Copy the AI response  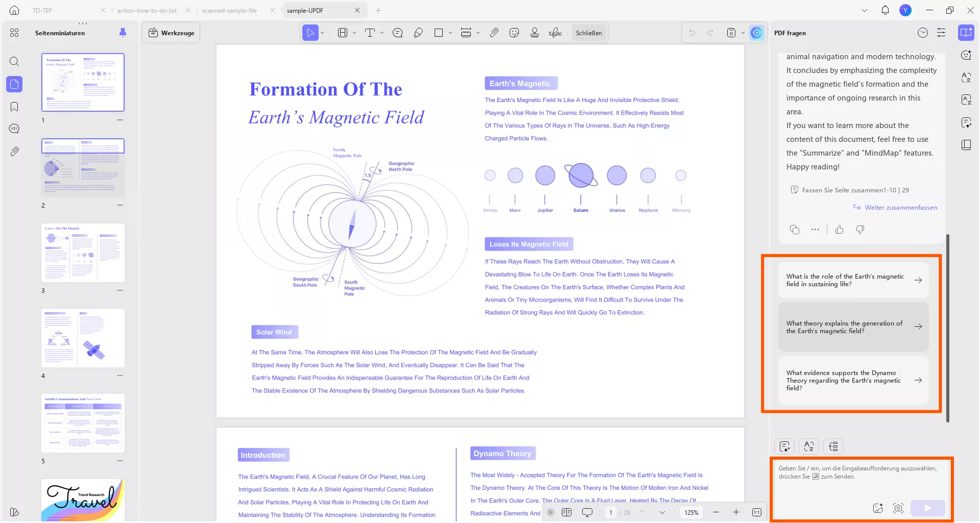pyautogui.click(x=795, y=230)
